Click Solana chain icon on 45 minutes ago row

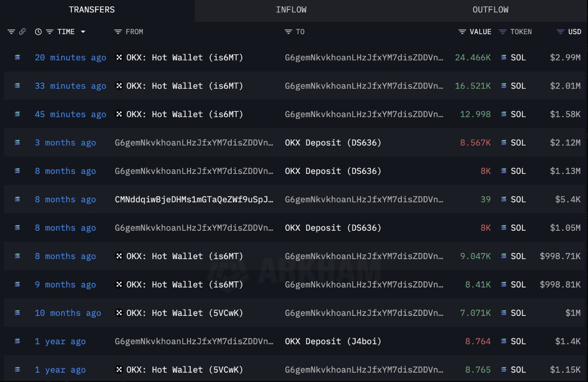tap(17, 114)
